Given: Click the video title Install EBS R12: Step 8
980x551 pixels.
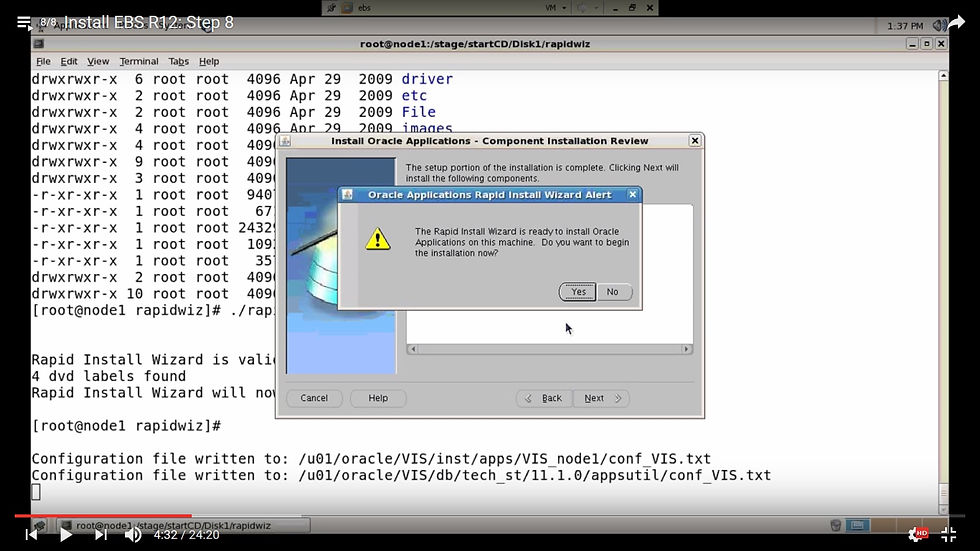Looking at the screenshot, I should coord(149,22).
